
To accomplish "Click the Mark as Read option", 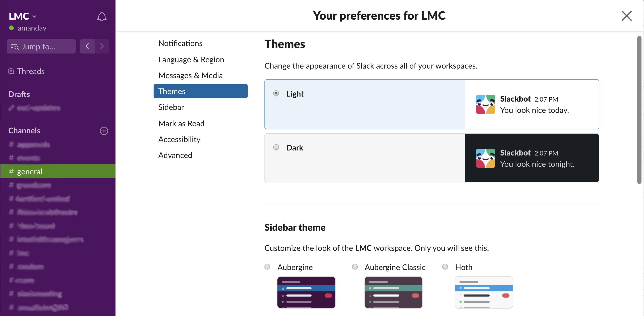I will 181,123.
